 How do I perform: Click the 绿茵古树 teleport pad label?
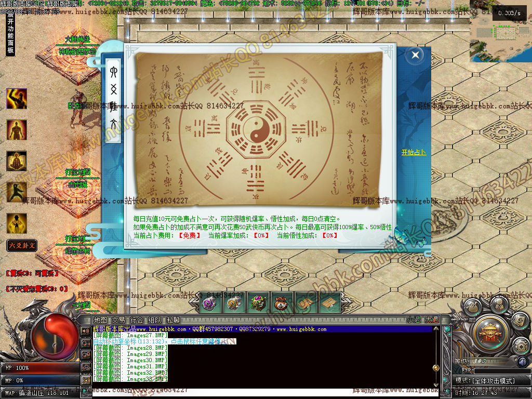click(78, 251)
